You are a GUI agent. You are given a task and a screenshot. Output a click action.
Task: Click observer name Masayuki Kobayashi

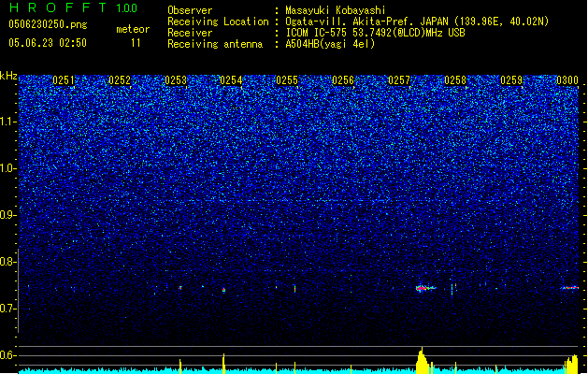[x=336, y=10]
